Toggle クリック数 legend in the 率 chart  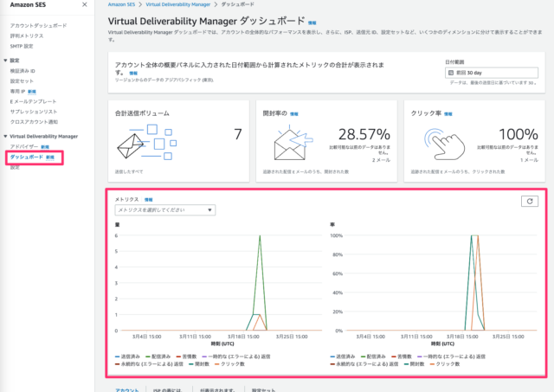[x=445, y=363]
